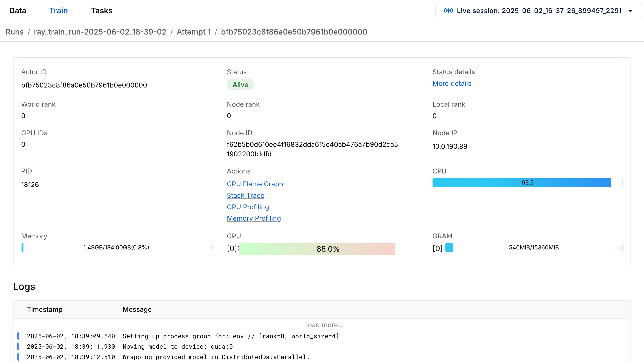
Task: Click the Message column header
Action: pyautogui.click(x=137, y=309)
